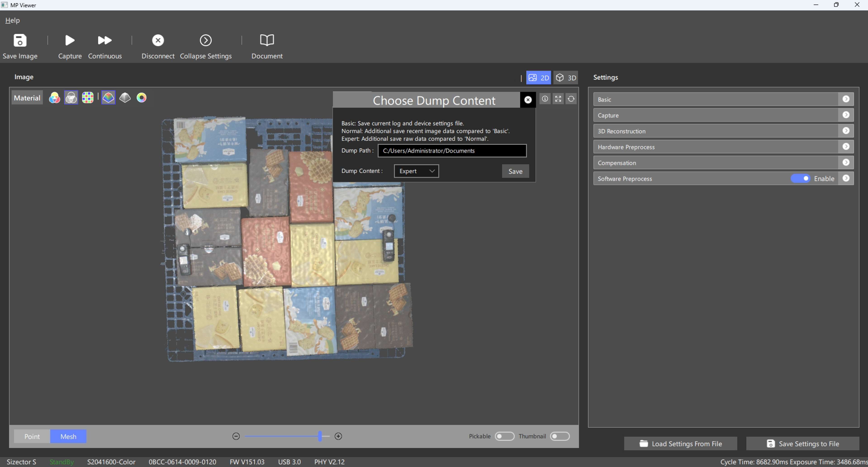Viewport: 868px width, 467px height.
Task: Select the rainbow depth pyramid render icon
Action: [108, 98]
